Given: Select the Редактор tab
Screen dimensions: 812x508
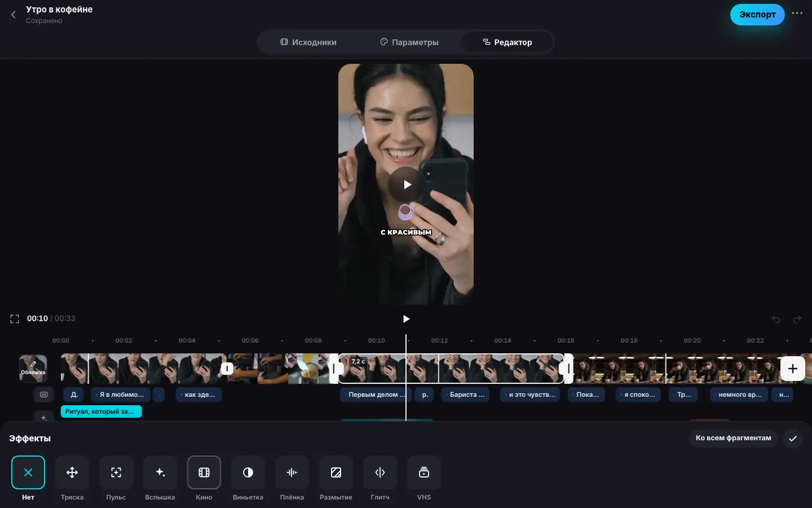Looking at the screenshot, I should 507,42.
